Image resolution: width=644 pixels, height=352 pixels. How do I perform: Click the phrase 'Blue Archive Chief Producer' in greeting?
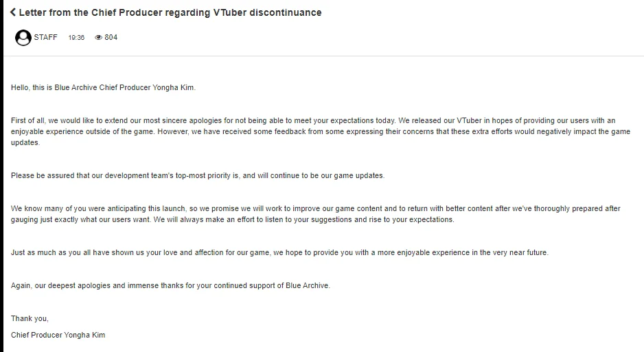[102, 87]
